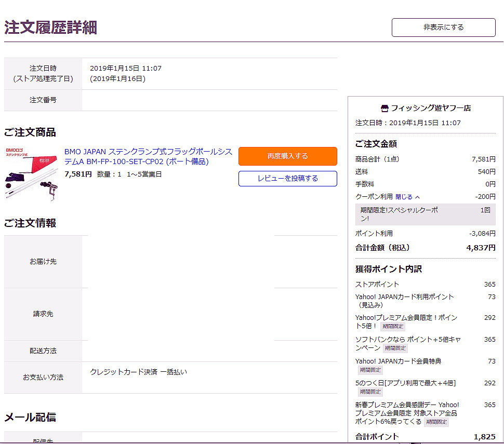The image size is (504, 444).
Task: Collapse coupon details via 閉じる link
Action: click(407, 197)
